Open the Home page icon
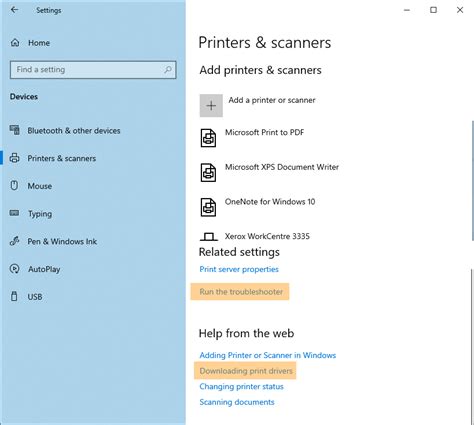Image resolution: width=474 pixels, height=425 pixels. tap(15, 43)
